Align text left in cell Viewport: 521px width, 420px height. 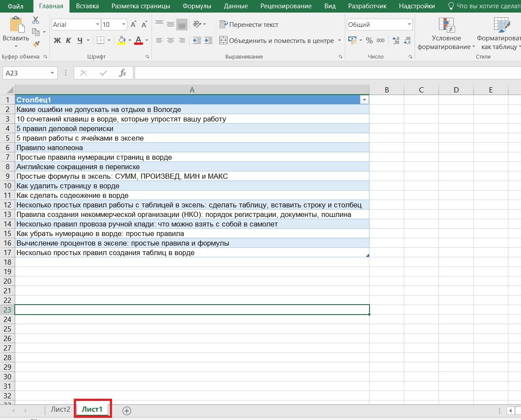click(x=159, y=40)
